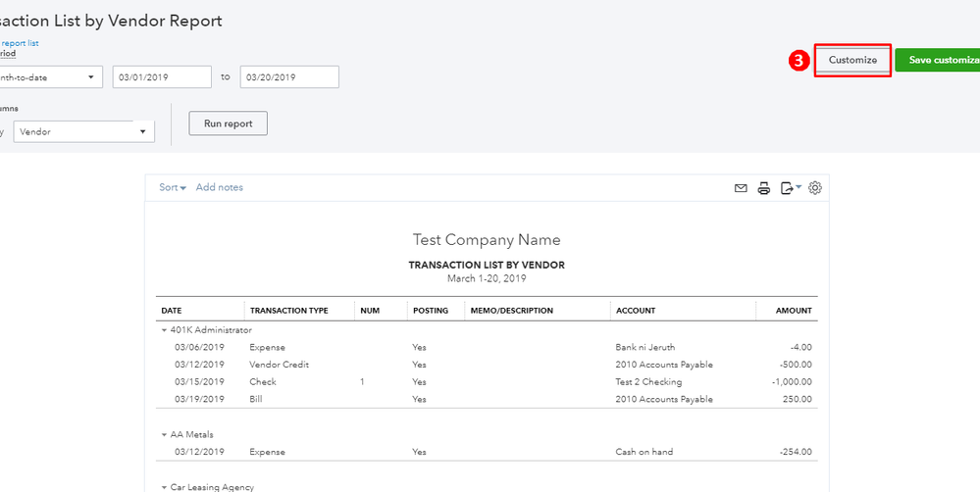Viewport: 980px width, 492px height.
Task: Click the email report envelope icon
Action: [742, 188]
